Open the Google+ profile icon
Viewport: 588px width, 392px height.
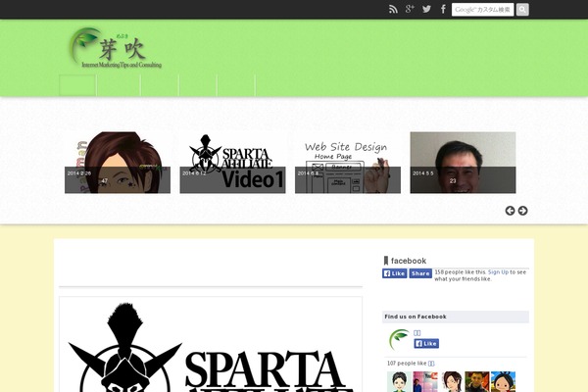410,9
